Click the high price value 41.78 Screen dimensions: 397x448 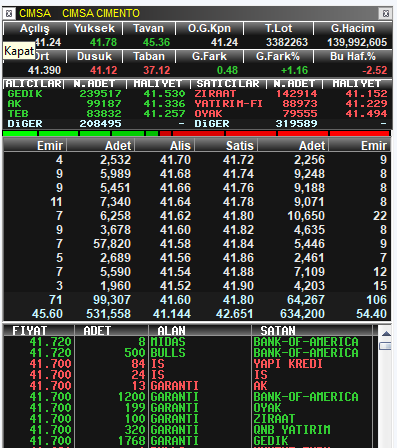coord(103,42)
